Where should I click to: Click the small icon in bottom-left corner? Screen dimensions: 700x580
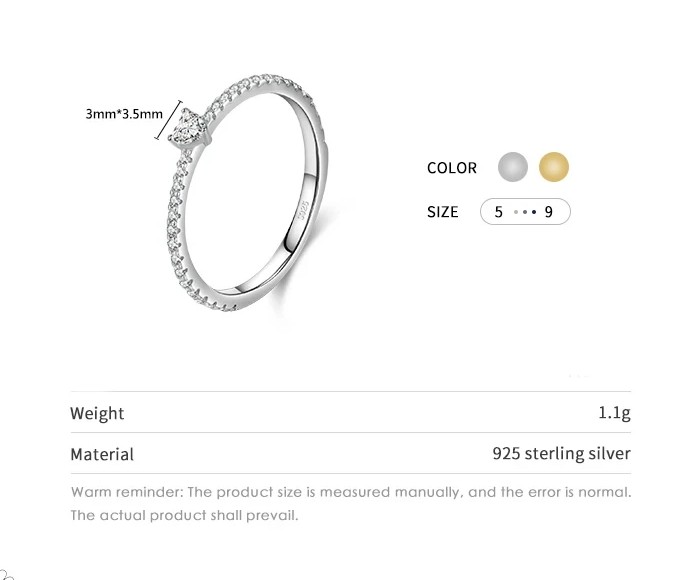click(7, 574)
